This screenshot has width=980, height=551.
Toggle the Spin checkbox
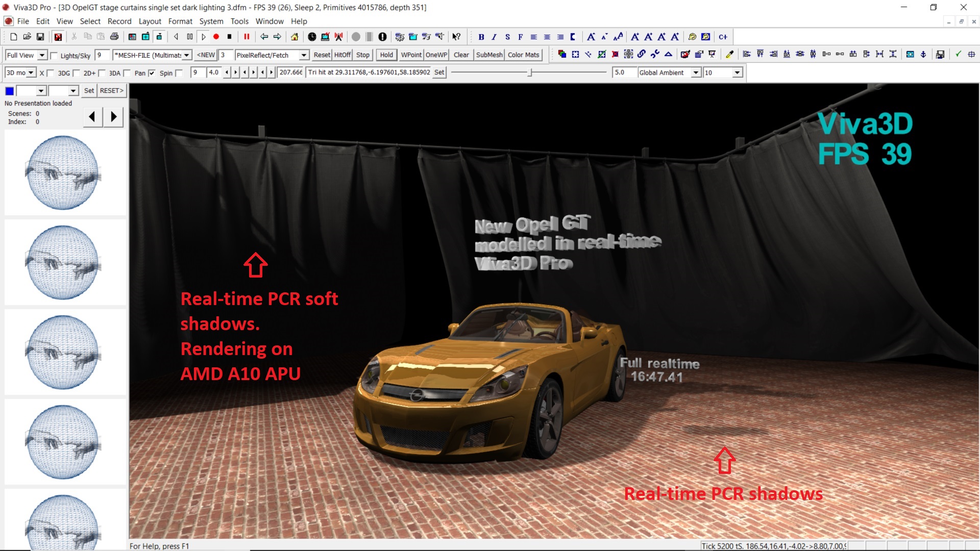click(179, 73)
